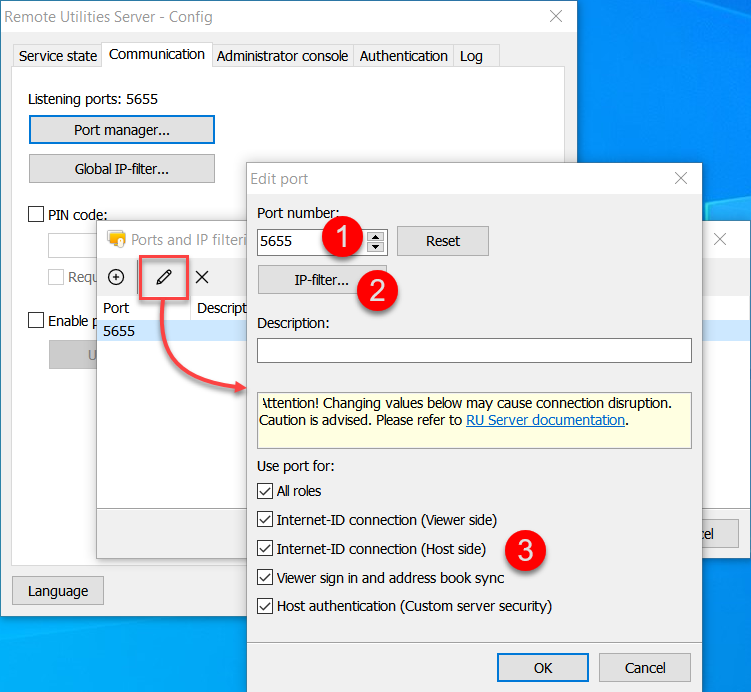Cancel the Edit port dialog

(645, 668)
